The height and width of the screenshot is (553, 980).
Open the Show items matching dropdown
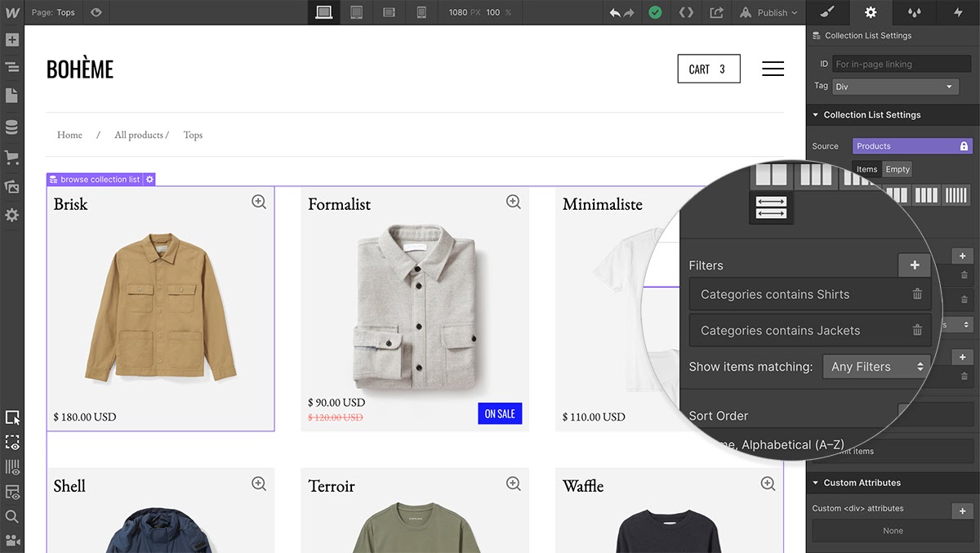click(875, 367)
